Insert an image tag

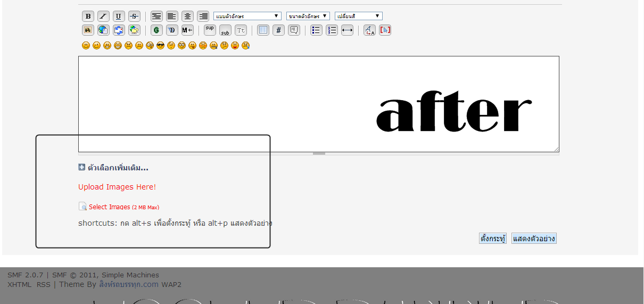click(x=88, y=30)
